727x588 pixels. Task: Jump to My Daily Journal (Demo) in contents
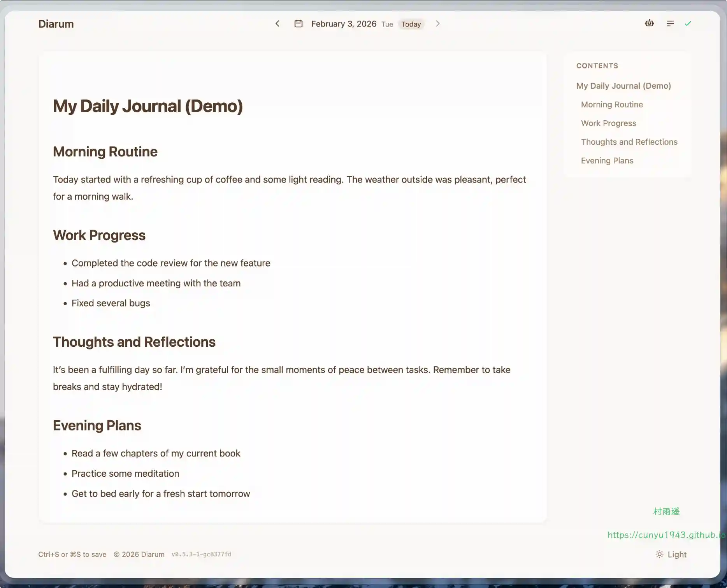[x=623, y=86]
